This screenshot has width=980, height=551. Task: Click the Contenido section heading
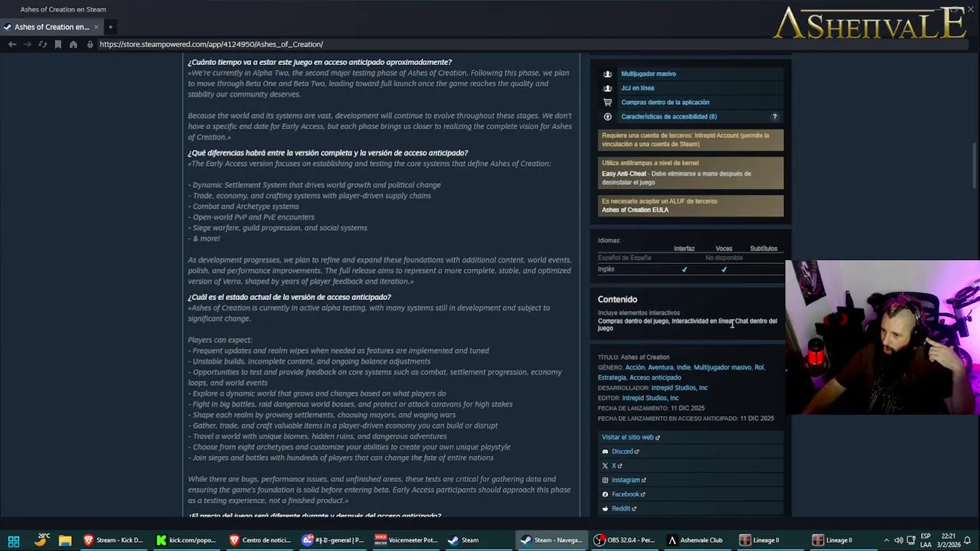pos(617,299)
